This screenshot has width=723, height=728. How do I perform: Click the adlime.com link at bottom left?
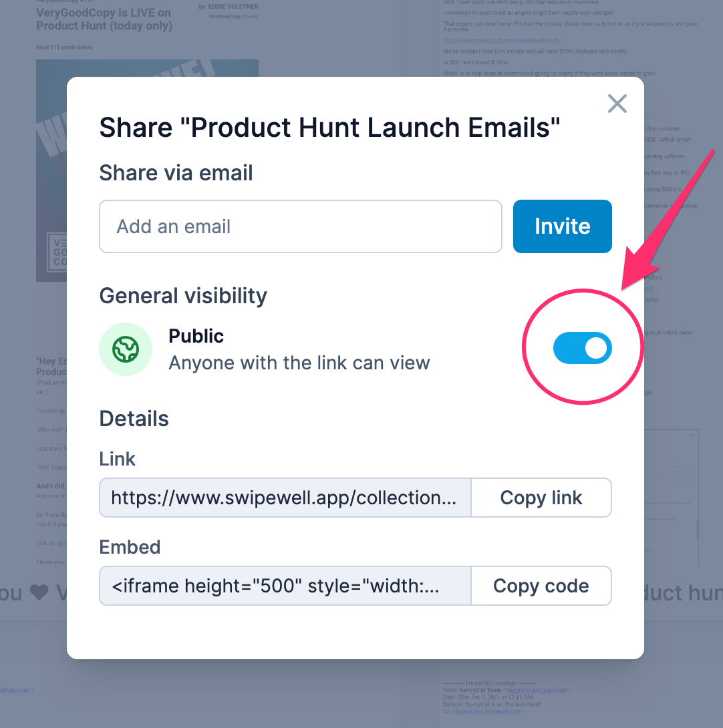pos(14,690)
